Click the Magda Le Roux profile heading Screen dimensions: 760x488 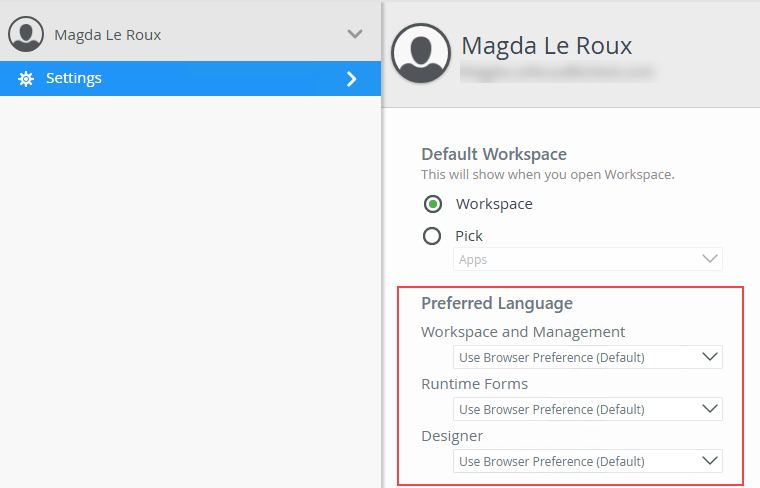tap(546, 46)
